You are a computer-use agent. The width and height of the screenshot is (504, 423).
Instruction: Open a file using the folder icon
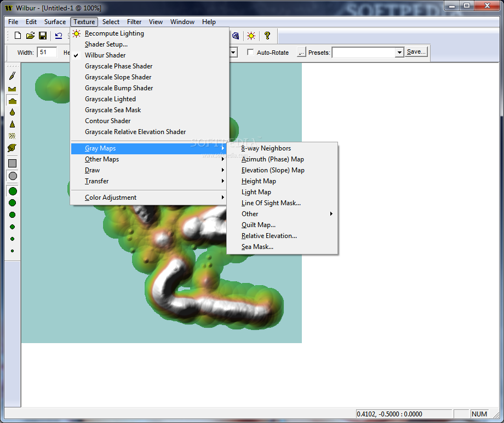30,36
